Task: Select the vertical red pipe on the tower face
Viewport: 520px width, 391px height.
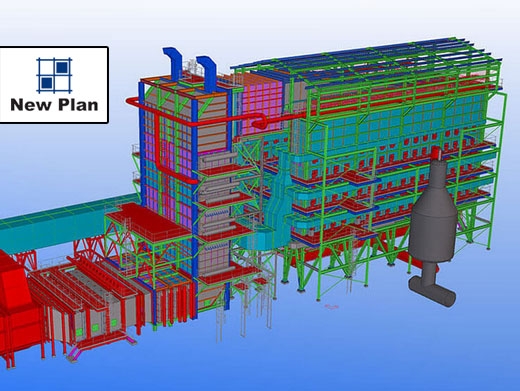Action: click(x=158, y=140)
